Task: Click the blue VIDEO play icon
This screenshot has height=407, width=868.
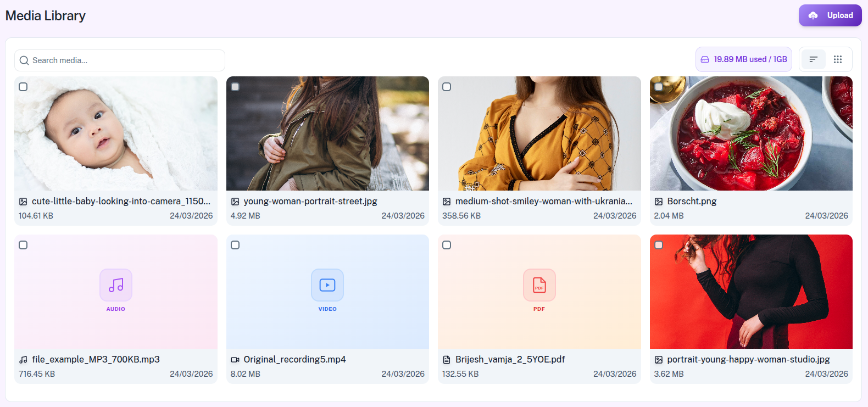Action: pyautogui.click(x=327, y=285)
